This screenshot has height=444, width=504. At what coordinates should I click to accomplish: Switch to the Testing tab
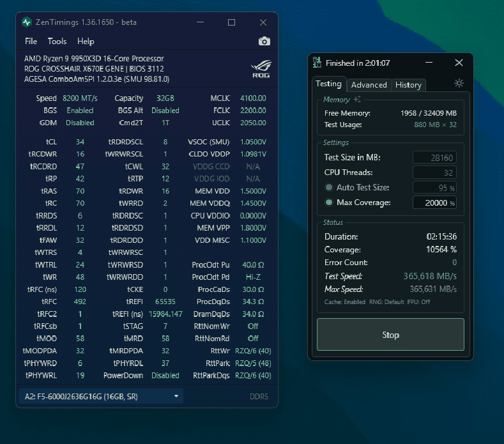click(328, 84)
